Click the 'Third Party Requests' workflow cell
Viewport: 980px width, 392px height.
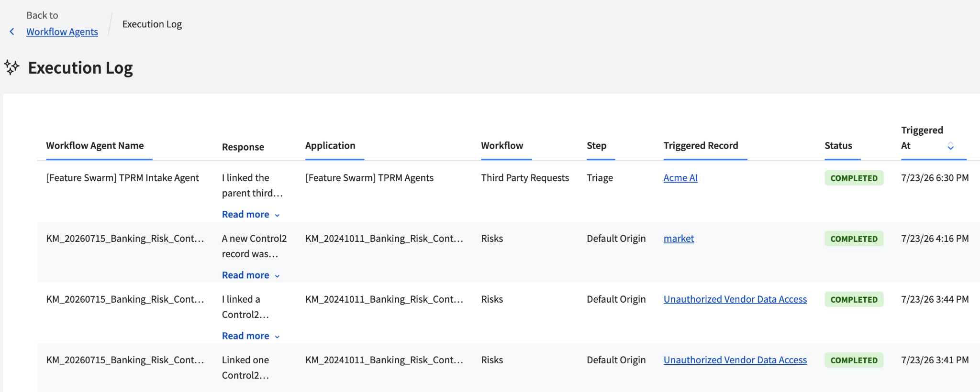525,178
